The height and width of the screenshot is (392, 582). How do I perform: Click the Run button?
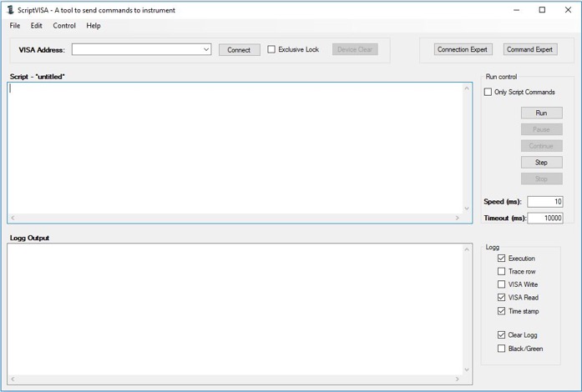[x=542, y=113]
